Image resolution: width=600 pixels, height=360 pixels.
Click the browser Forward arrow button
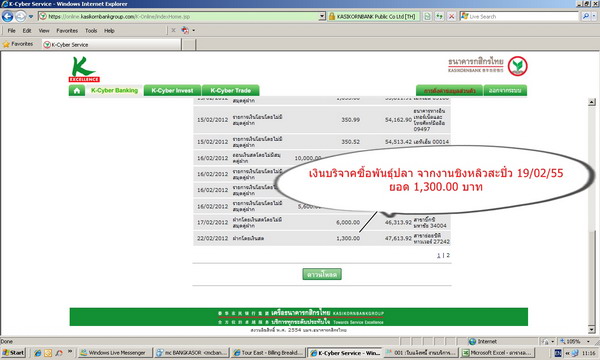[x=20, y=16]
